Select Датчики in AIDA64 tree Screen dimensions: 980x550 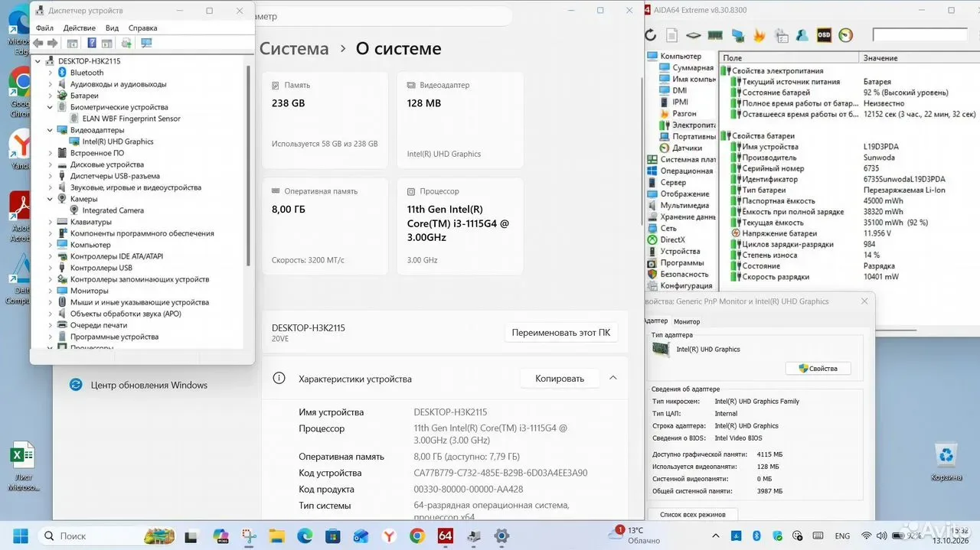(688, 148)
